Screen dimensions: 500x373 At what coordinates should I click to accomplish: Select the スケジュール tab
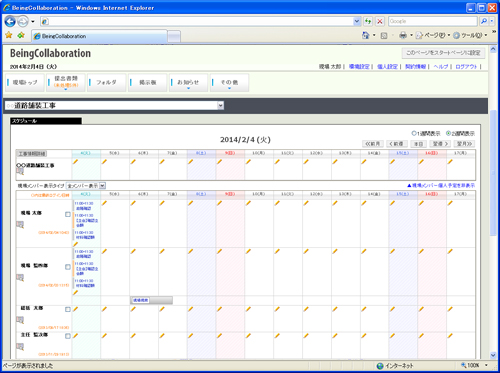46,121
